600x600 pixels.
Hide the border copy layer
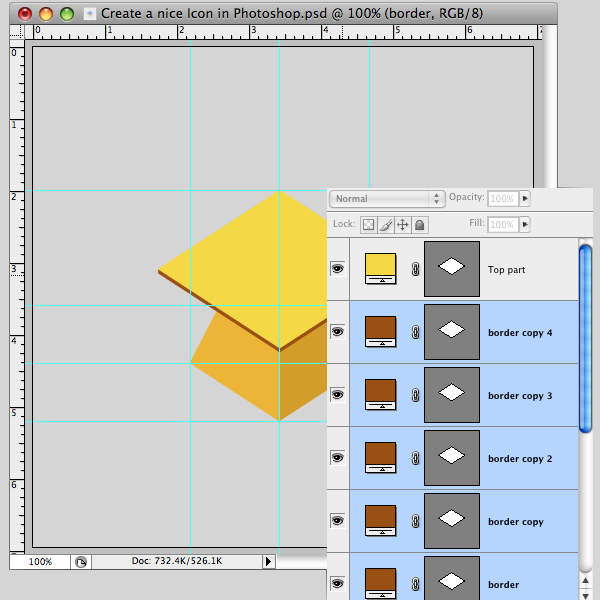(x=338, y=521)
